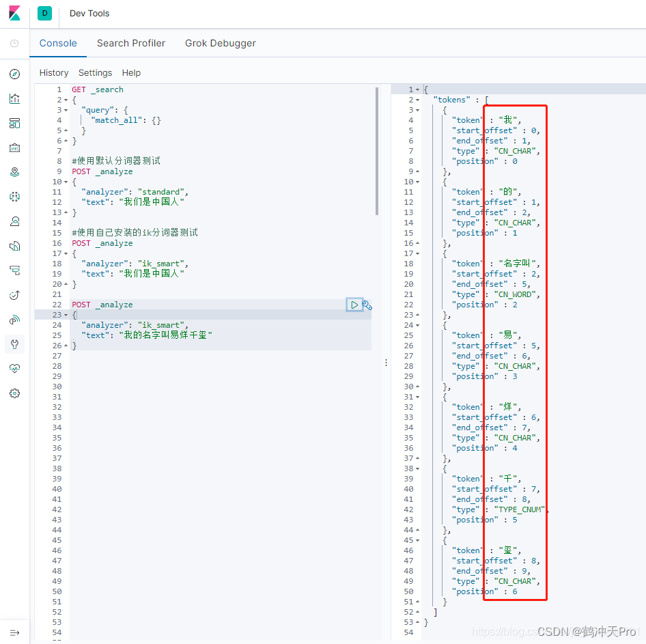Image resolution: width=646 pixels, height=644 pixels.
Task: Open Machine Learning from the side navigation
Action: point(14,197)
